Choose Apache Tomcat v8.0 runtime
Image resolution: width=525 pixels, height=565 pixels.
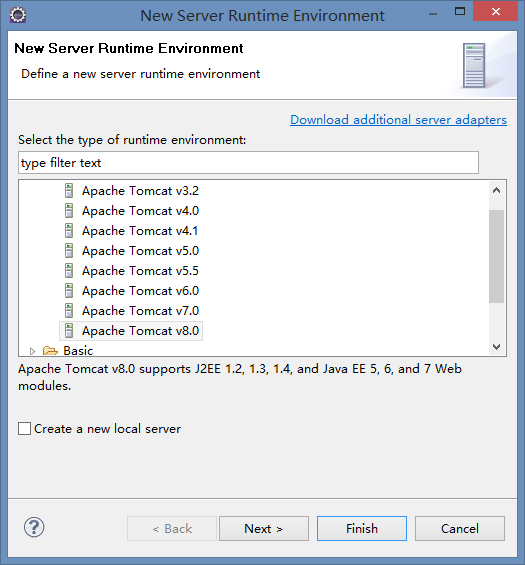point(141,331)
